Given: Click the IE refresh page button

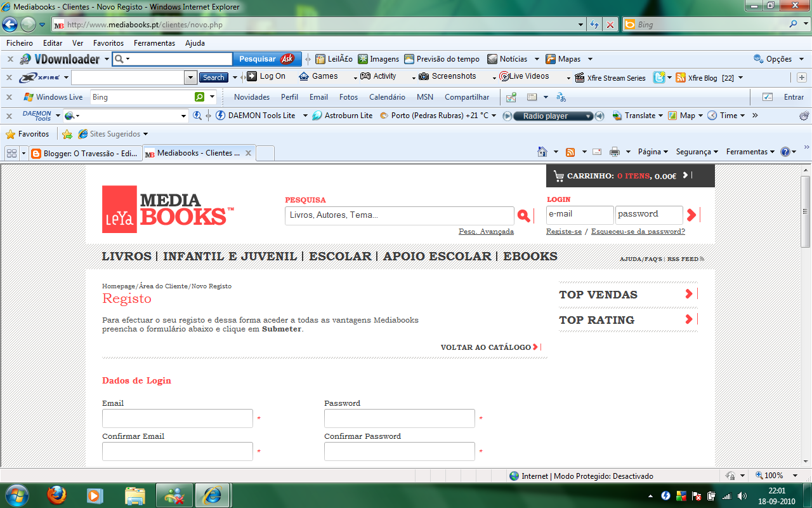Looking at the screenshot, I should click(x=594, y=25).
